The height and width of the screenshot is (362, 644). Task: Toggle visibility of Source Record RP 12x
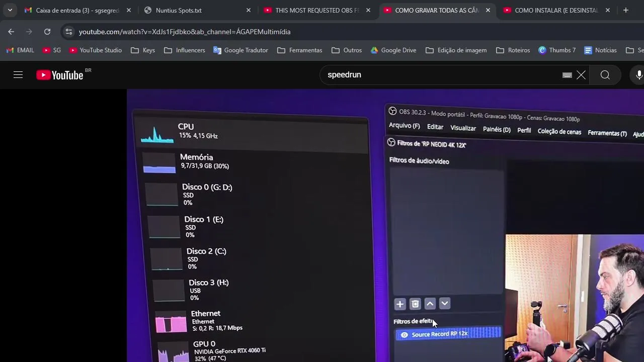tap(404, 335)
